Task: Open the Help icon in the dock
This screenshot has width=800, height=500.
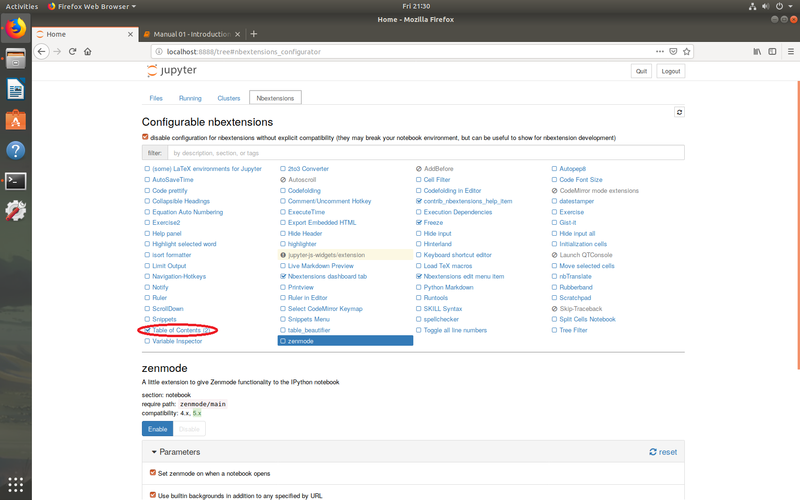Action: pyautogui.click(x=16, y=151)
